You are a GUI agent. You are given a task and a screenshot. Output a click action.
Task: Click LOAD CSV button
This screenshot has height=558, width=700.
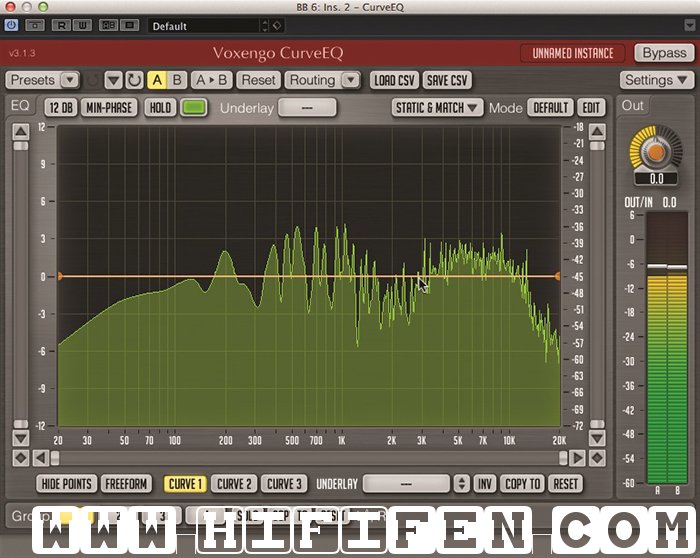(x=395, y=80)
